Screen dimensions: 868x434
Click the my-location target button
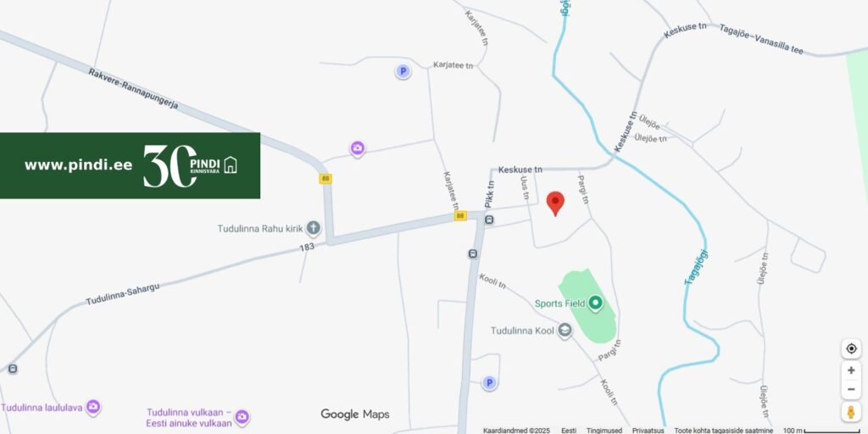(x=851, y=348)
